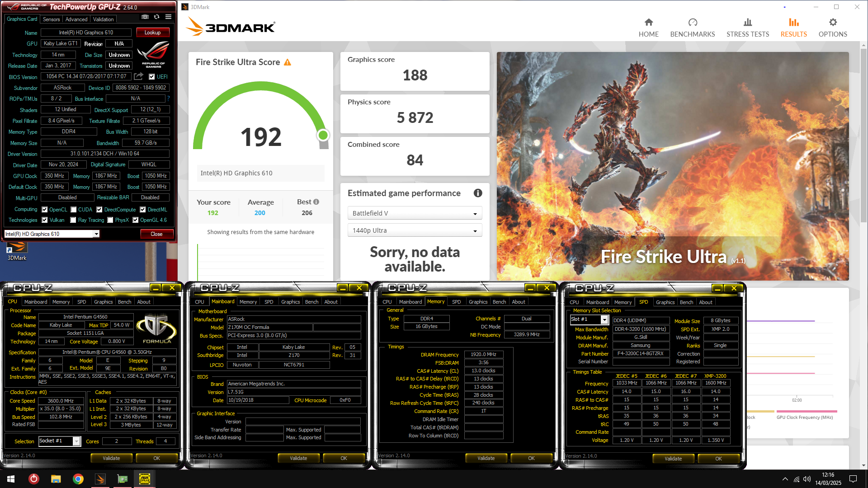The height and width of the screenshot is (488, 868).
Task: Click the GPU-Z refresh icon
Action: coord(156,17)
